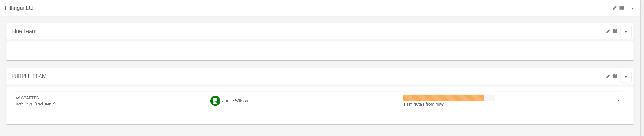Image resolution: width=644 pixels, height=136 pixels.
Task: Expand the Hillingar Ltd dropdown menu
Action: [x=632, y=8]
